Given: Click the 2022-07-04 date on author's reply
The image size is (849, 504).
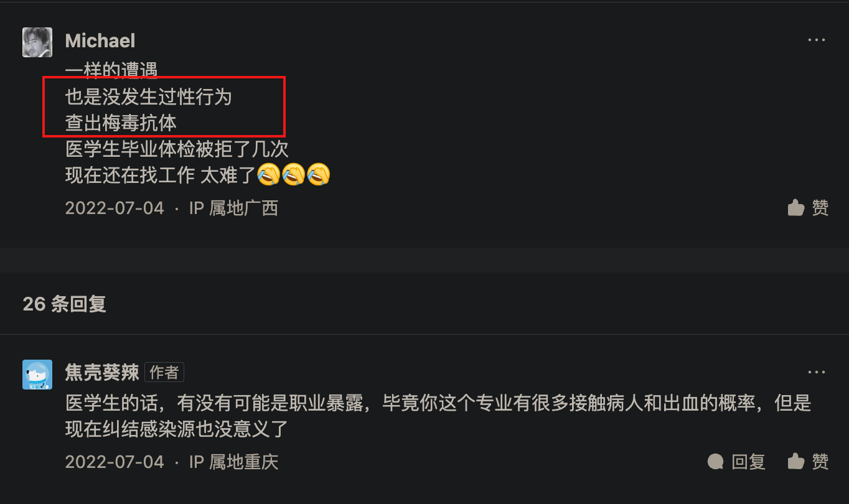Looking at the screenshot, I should (115, 462).
